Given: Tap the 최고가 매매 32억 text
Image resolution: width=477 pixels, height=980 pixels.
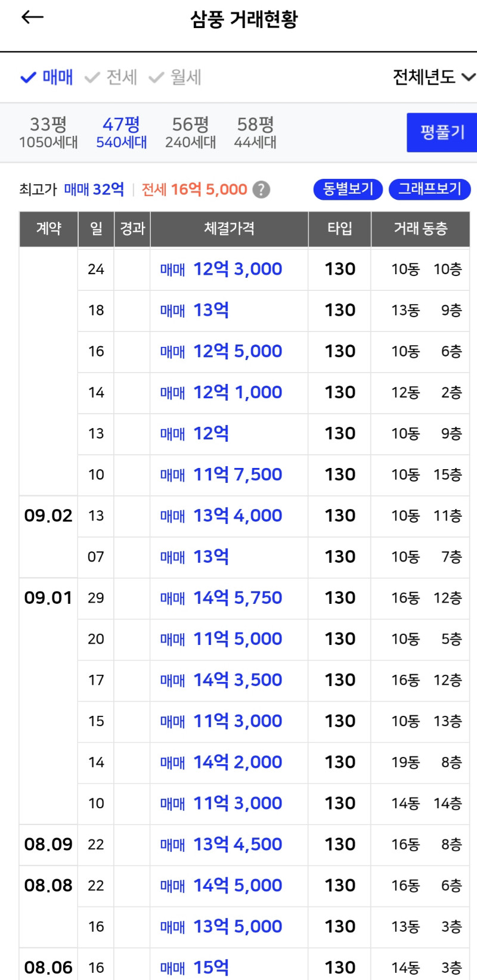Looking at the screenshot, I should tap(94, 190).
